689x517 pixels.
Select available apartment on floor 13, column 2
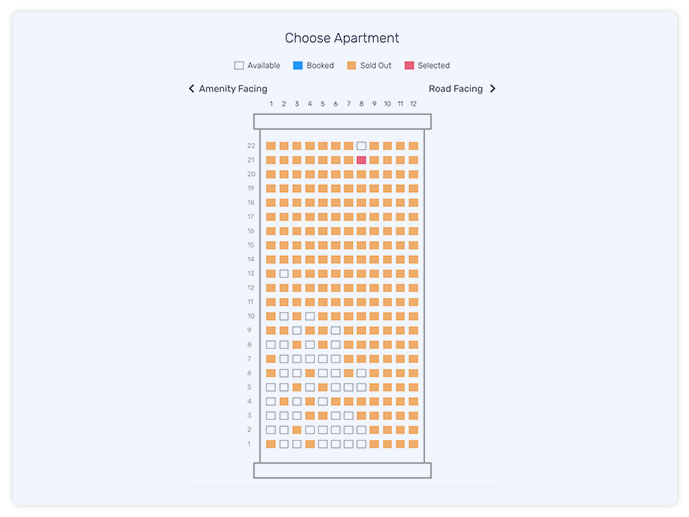point(284,274)
